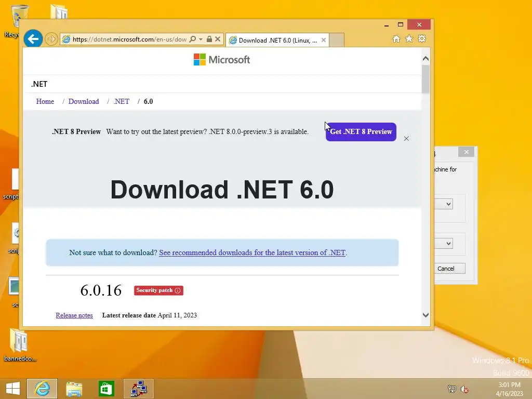The width and height of the screenshot is (532, 399).
Task: Open the address bar autocomplete dropdown arrow
Action: pos(201,39)
